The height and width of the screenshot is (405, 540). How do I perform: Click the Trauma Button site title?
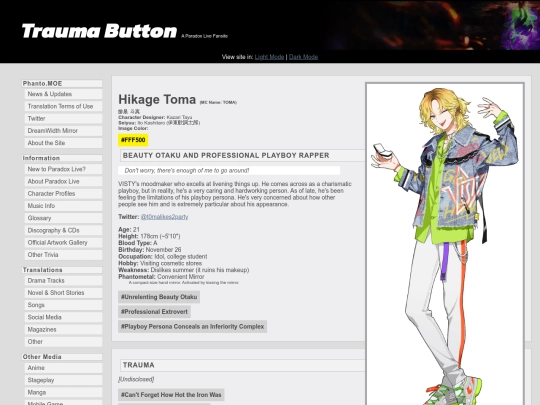[99, 31]
